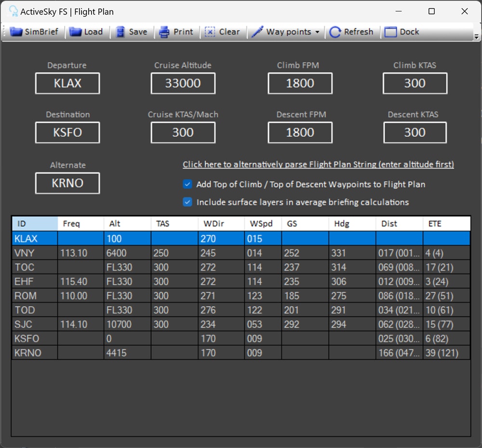The width and height of the screenshot is (482, 448).
Task: Click the Way points pencil icon
Action: pyautogui.click(x=258, y=32)
